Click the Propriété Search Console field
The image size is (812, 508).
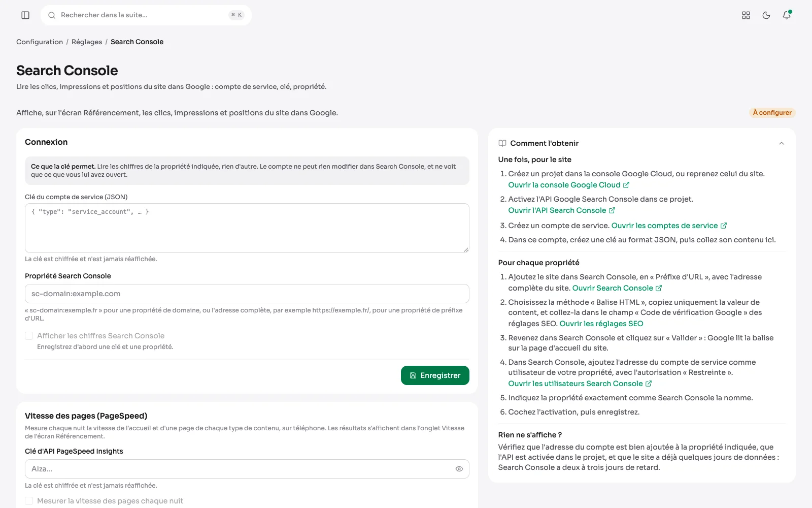point(247,294)
